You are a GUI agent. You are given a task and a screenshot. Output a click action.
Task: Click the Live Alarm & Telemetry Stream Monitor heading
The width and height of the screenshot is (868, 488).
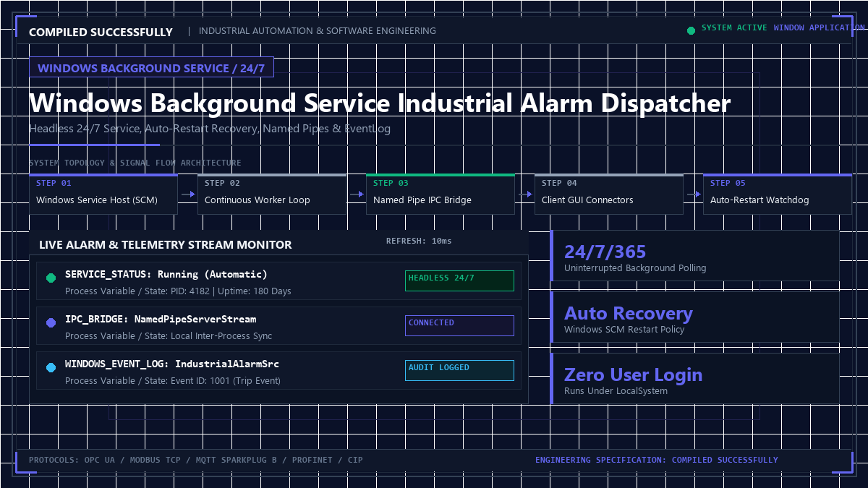coord(166,245)
